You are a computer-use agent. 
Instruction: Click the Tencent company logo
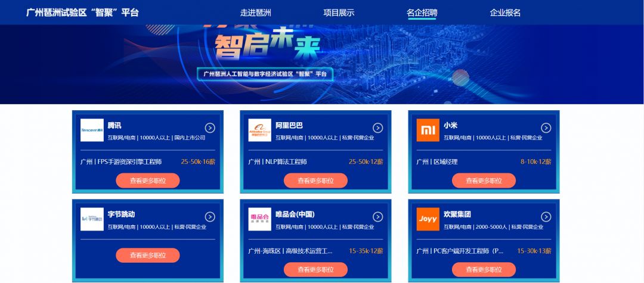pos(92,130)
